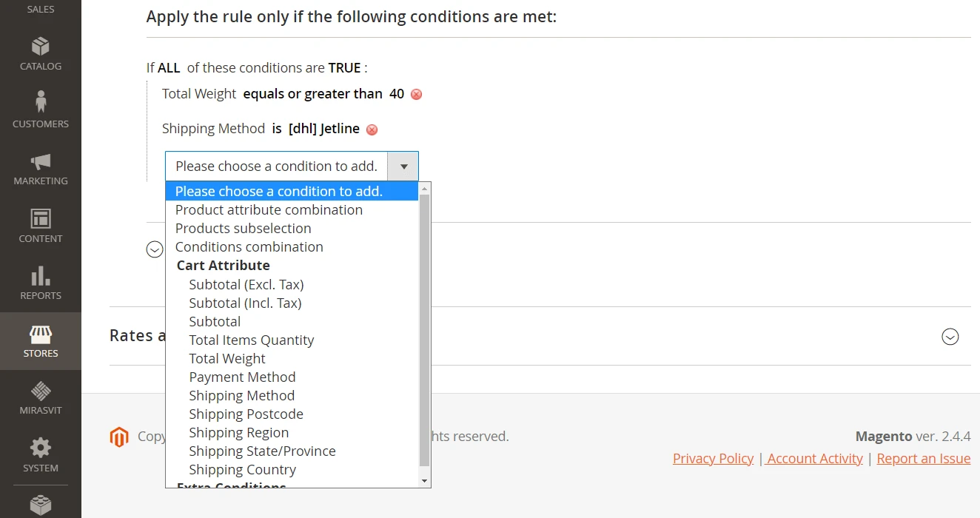Remove the Total Weight condition

[x=416, y=95]
